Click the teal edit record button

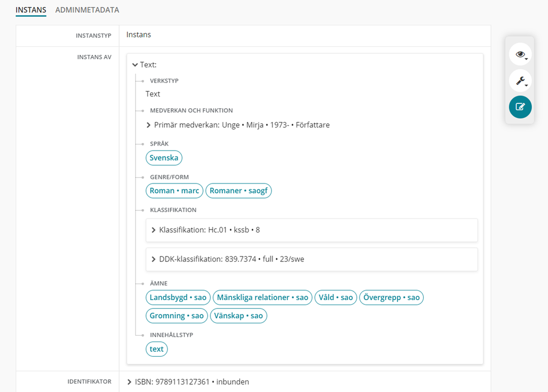520,107
